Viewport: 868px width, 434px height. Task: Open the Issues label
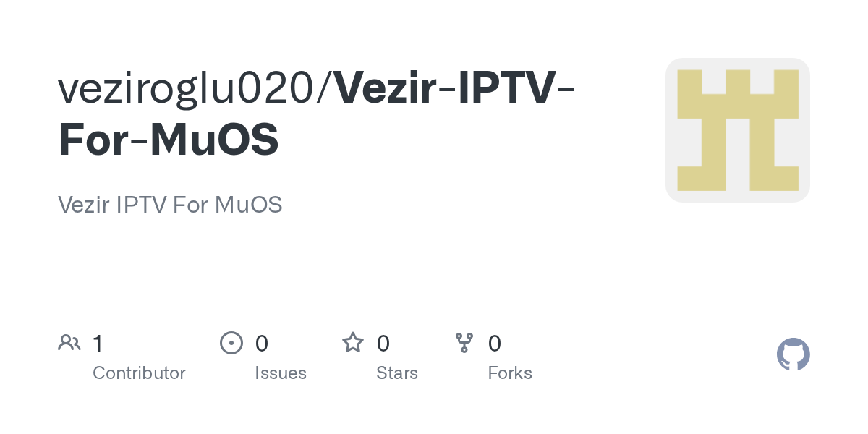coord(281,373)
